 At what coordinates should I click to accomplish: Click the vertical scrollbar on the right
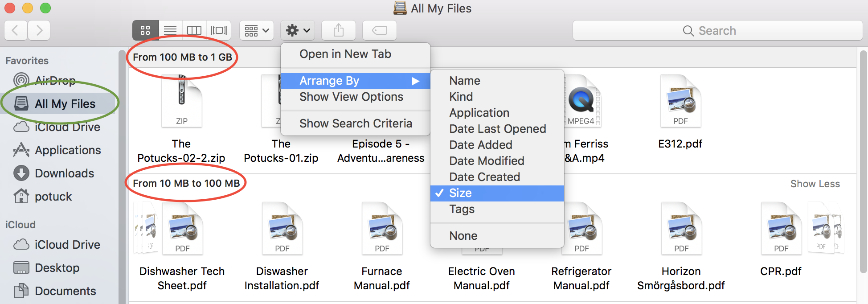point(863,160)
